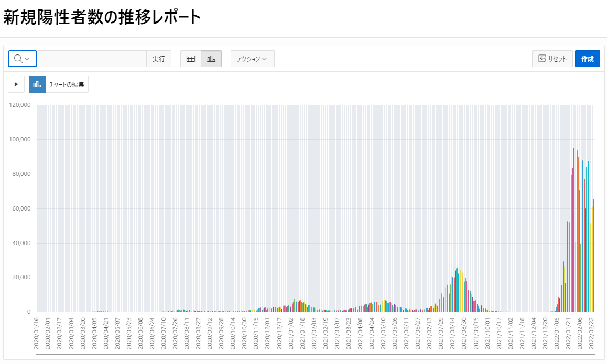Click the blue chart filter icon
The height and width of the screenshot is (364, 607).
37,84
